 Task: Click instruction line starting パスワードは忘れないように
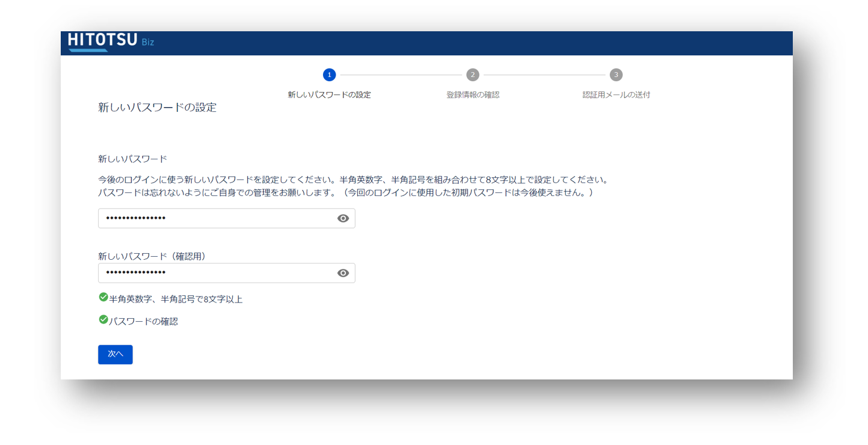(346, 193)
